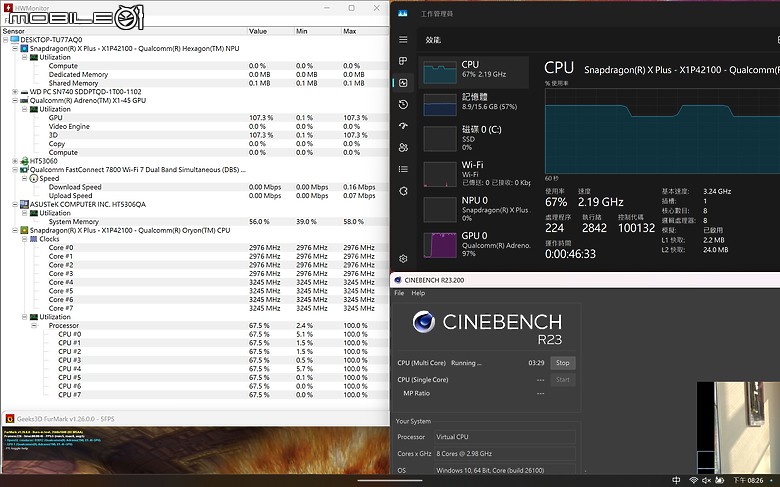Click the Task Manager app icon in title bar
Image resolution: width=780 pixels, height=487 pixels.
tap(402, 13)
